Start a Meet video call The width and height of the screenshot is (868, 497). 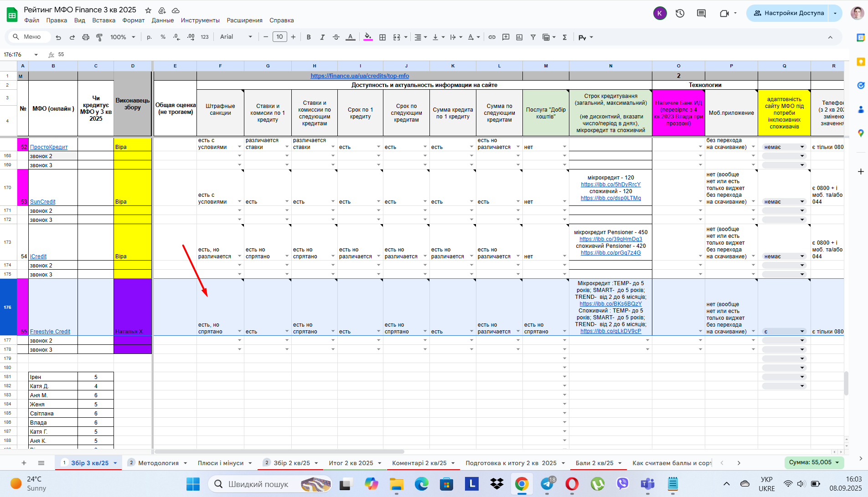coord(724,13)
